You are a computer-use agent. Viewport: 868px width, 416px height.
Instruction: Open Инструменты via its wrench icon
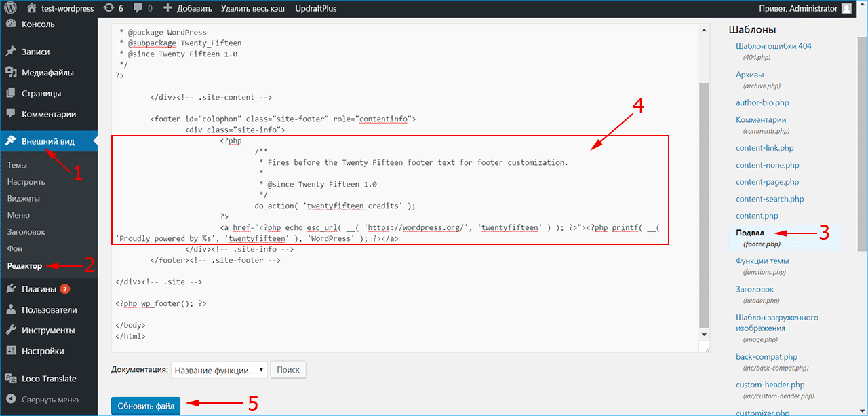tap(10, 330)
